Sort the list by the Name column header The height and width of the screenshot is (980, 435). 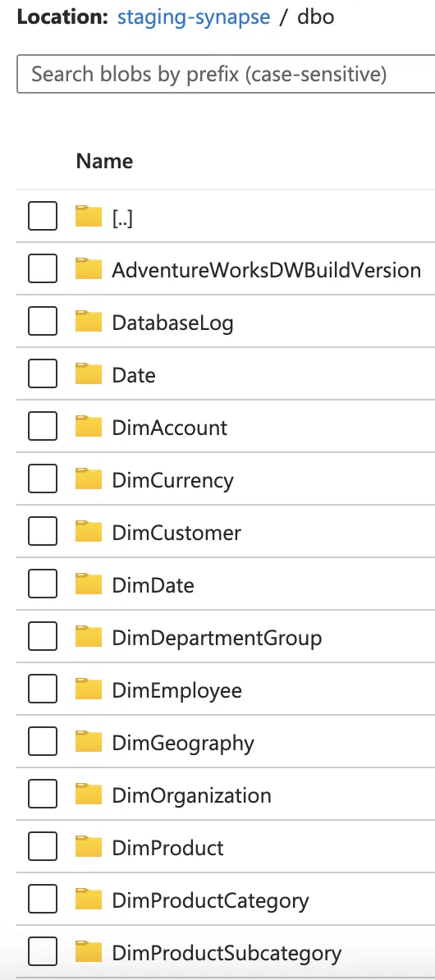[104, 161]
